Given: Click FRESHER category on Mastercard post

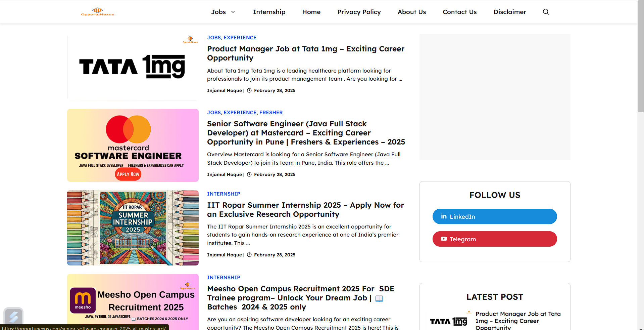Looking at the screenshot, I should pyautogui.click(x=271, y=113).
